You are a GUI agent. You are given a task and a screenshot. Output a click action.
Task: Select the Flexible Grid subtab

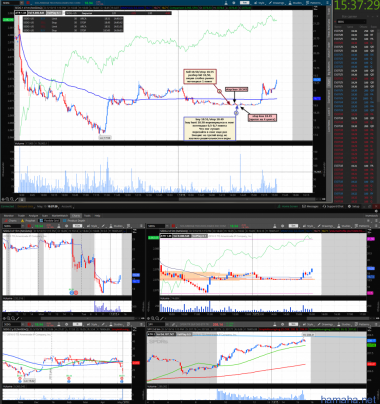tap(50, 221)
